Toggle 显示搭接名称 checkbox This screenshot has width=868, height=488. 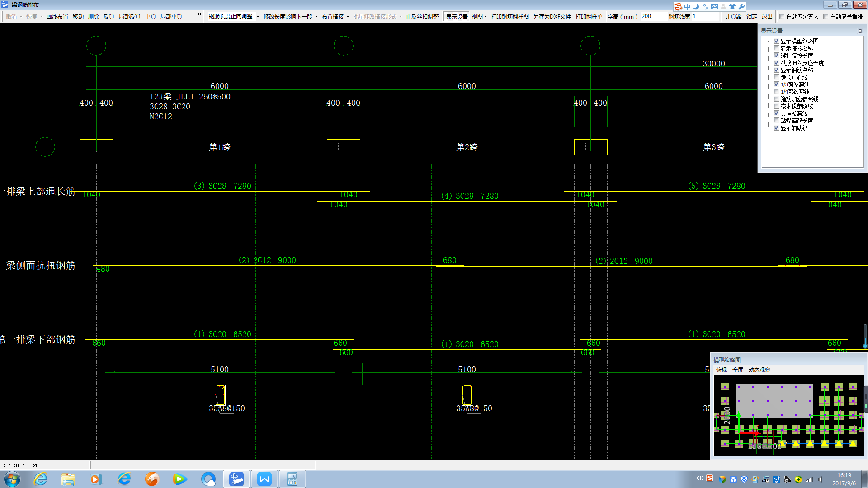click(776, 48)
